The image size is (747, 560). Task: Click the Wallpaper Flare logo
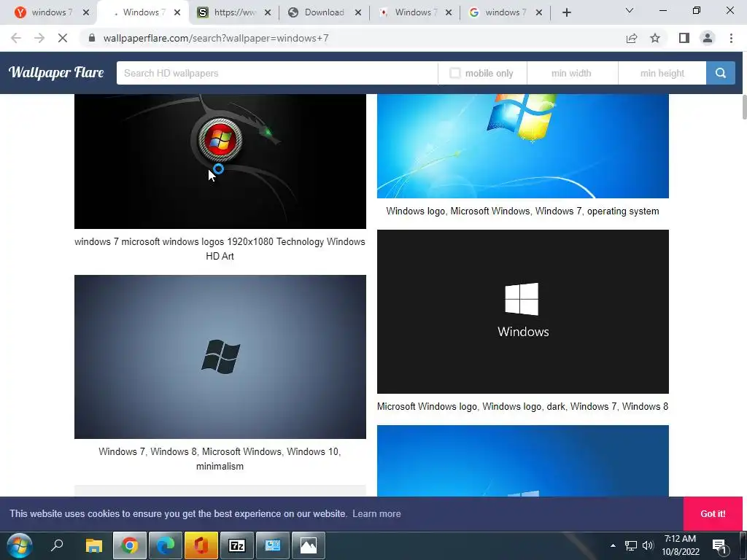click(x=56, y=72)
